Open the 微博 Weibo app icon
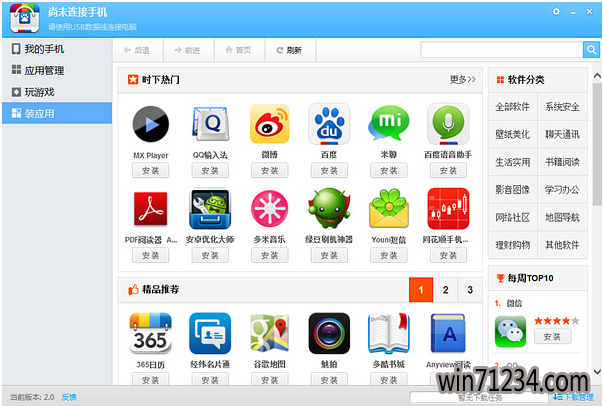 point(270,124)
